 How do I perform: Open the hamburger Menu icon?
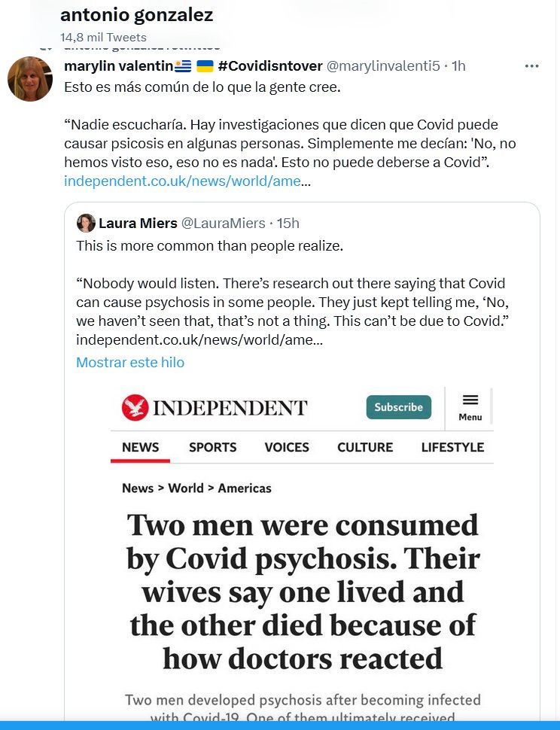(470, 406)
